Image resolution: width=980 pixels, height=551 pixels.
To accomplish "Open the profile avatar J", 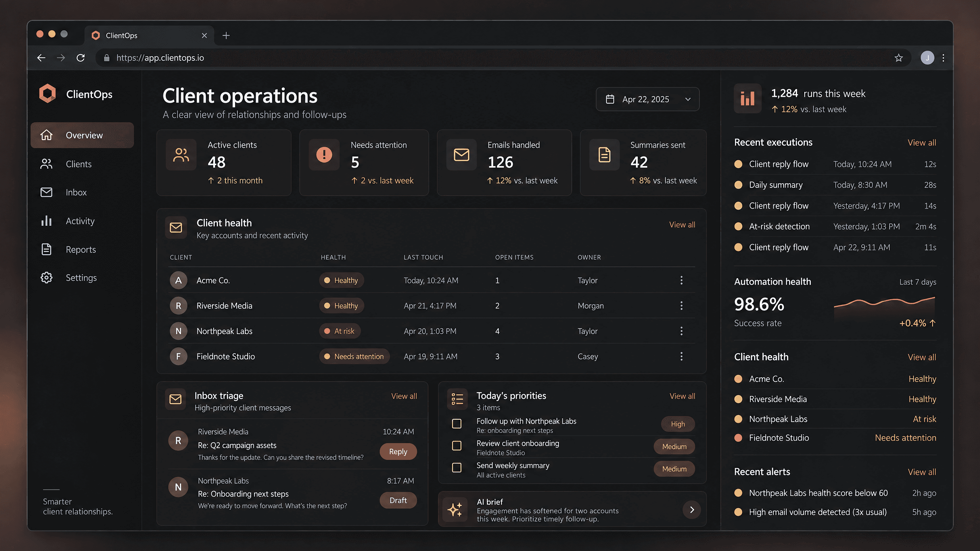I will pyautogui.click(x=927, y=58).
